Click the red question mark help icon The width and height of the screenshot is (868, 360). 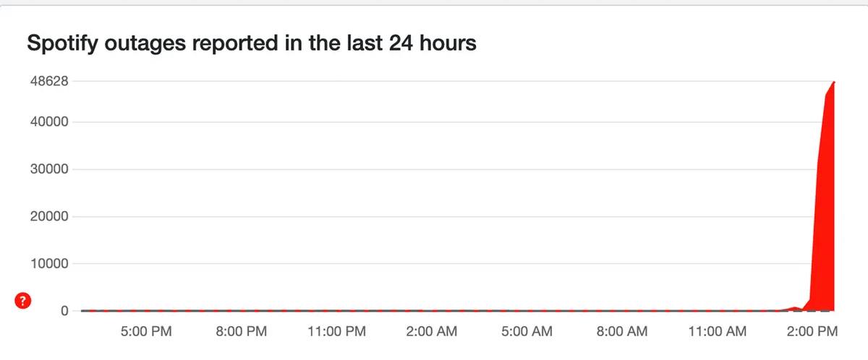(24, 302)
